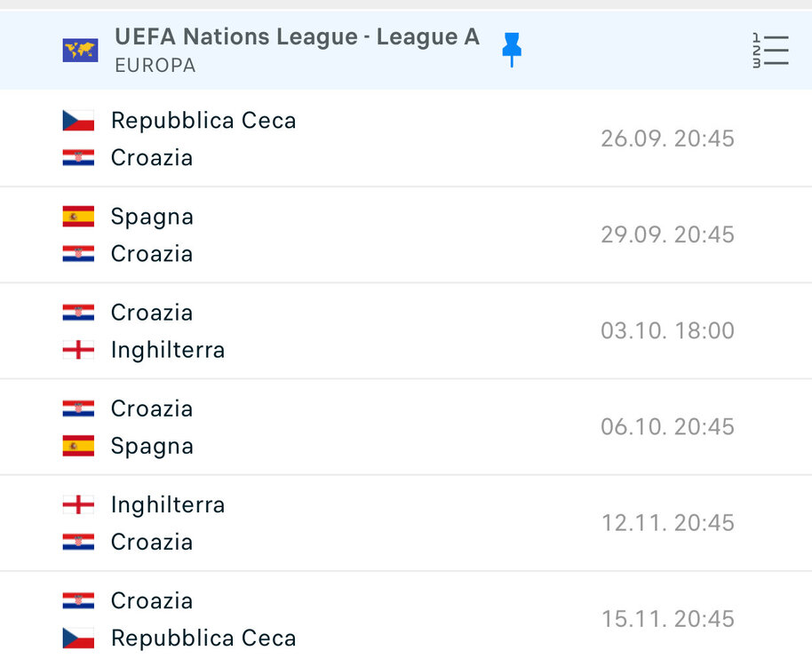Click the EUROPA region label

pos(155,66)
